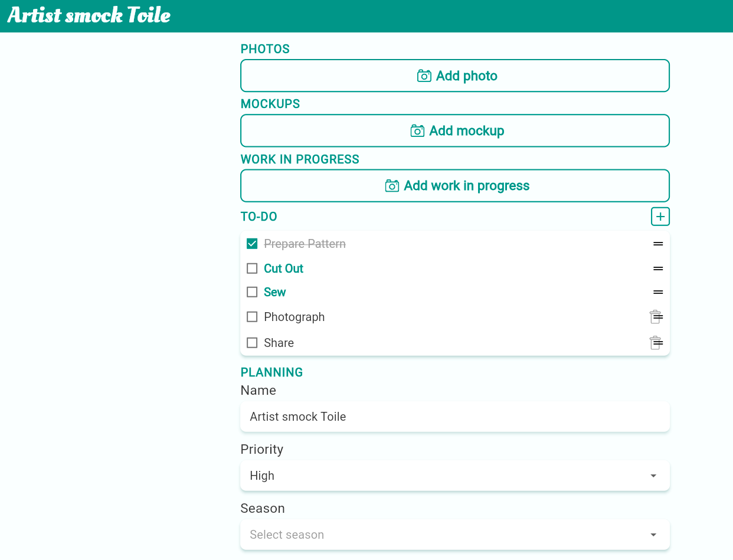
Task: Click the Name field with Artist smock Toile
Action: point(454,417)
